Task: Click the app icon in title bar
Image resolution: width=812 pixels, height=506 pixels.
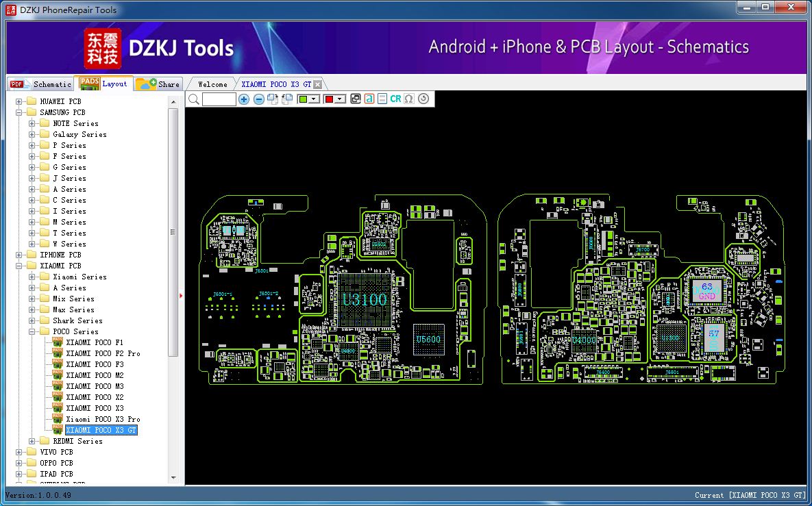Action: (x=10, y=10)
